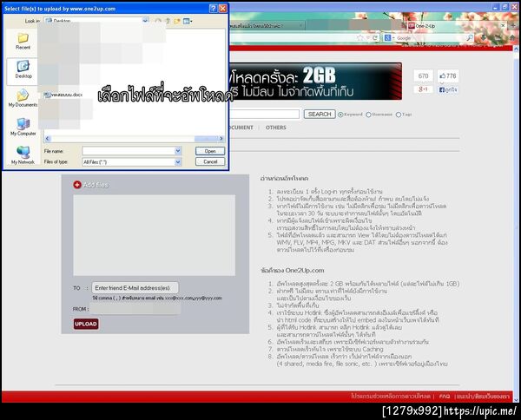Bookmark page with star icon

(x=360, y=38)
